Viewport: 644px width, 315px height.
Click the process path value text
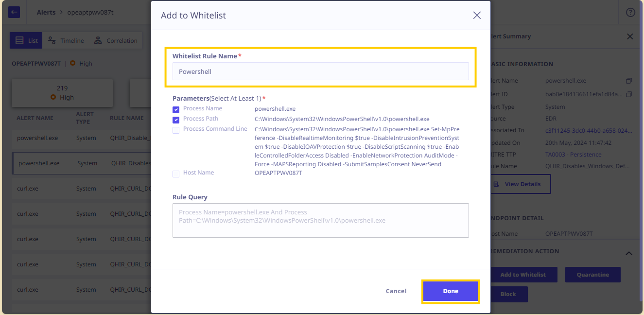pyautogui.click(x=342, y=119)
